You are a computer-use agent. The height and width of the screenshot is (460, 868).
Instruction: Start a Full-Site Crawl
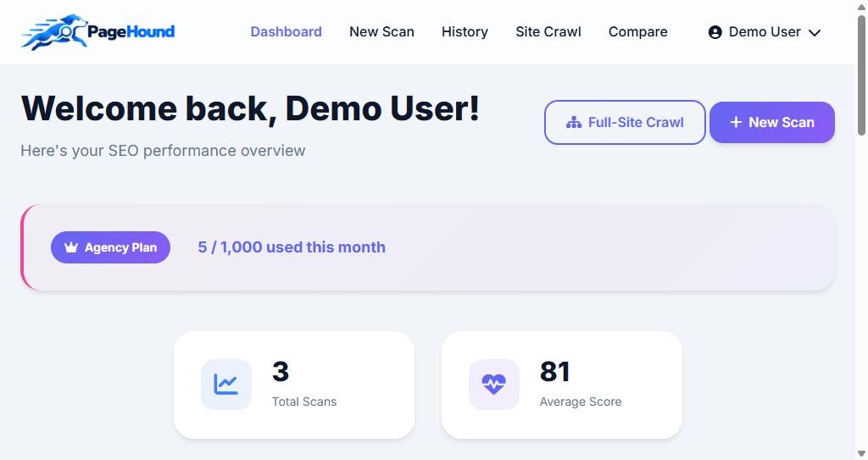pyautogui.click(x=625, y=122)
